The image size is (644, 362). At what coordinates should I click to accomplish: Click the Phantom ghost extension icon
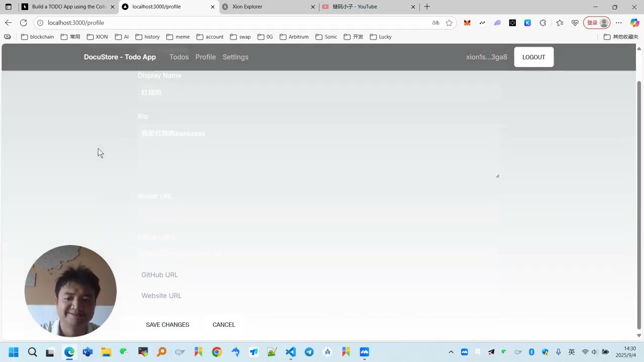(x=498, y=23)
